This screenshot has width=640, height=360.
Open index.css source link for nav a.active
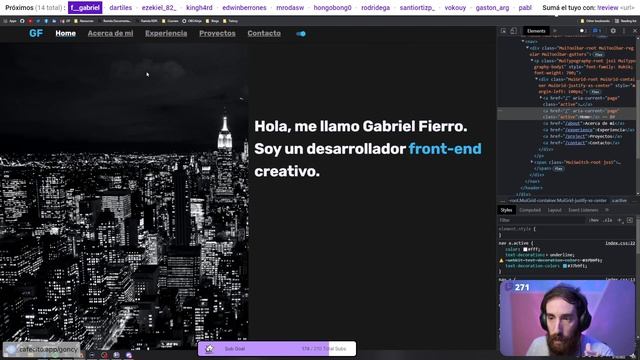620,243
